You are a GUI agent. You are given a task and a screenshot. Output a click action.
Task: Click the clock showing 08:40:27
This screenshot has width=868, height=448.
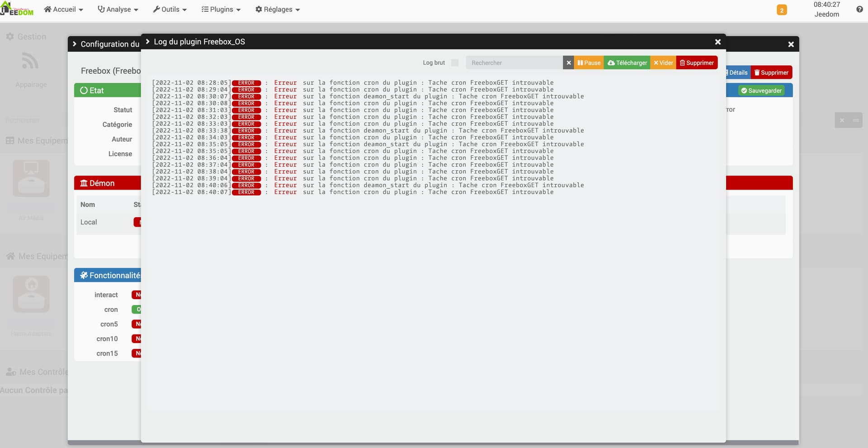(827, 5)
